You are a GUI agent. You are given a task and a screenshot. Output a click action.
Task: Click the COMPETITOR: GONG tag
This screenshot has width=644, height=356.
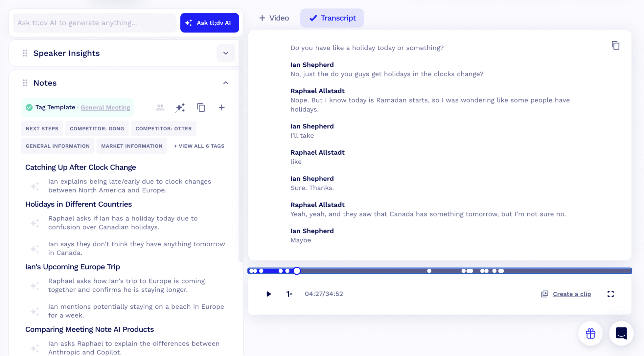coord(97,128)
